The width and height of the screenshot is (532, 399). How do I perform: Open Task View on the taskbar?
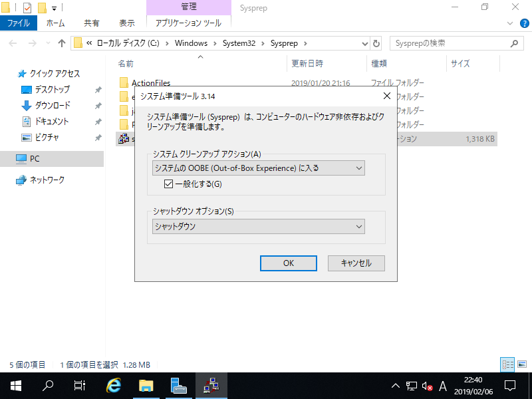coord(79,386)
